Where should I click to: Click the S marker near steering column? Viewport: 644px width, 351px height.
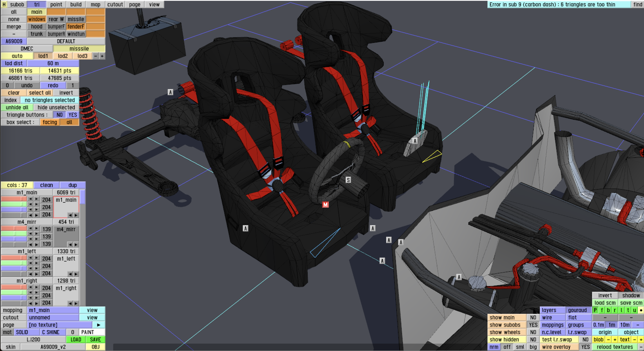tap(348, 180)
